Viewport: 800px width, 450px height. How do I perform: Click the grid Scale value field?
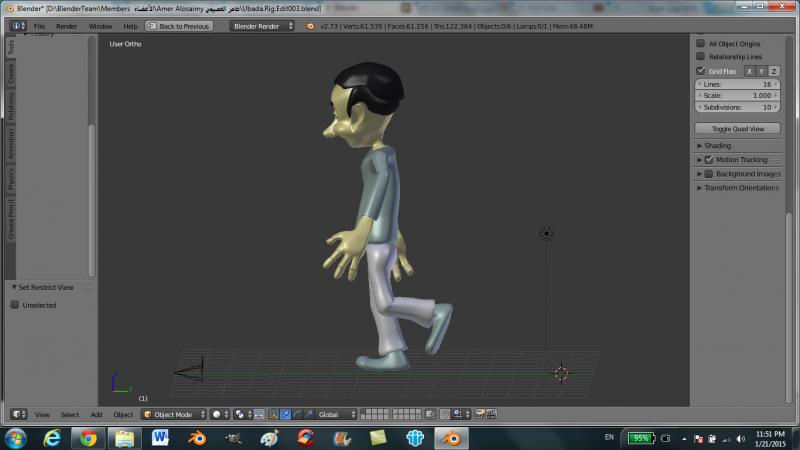click(737, 96)
